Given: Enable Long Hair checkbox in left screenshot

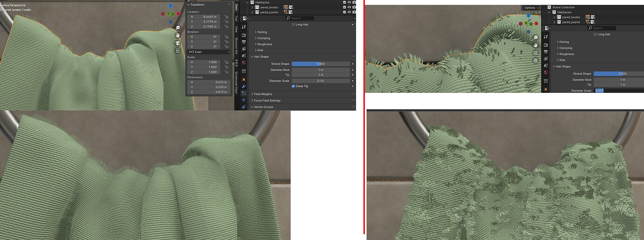Looking at the screenshot, I should (x=294, y=24).
